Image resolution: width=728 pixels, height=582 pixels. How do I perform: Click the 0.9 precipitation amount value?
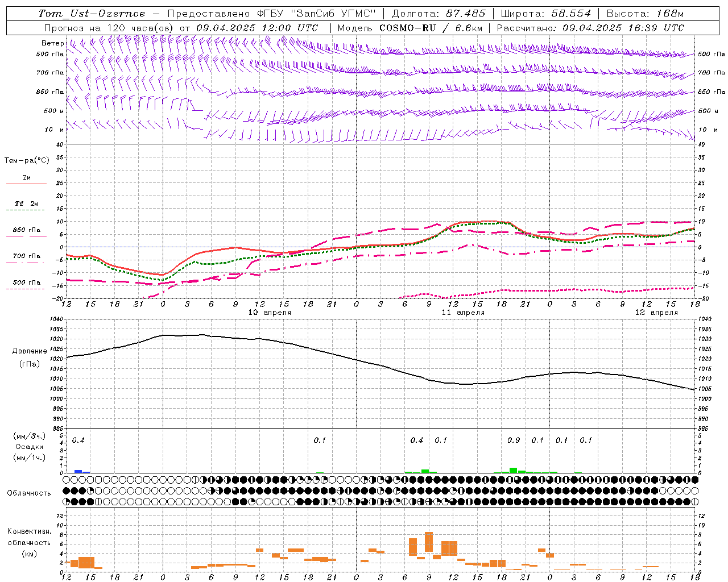pyautogui.click(x=514, y=440)
